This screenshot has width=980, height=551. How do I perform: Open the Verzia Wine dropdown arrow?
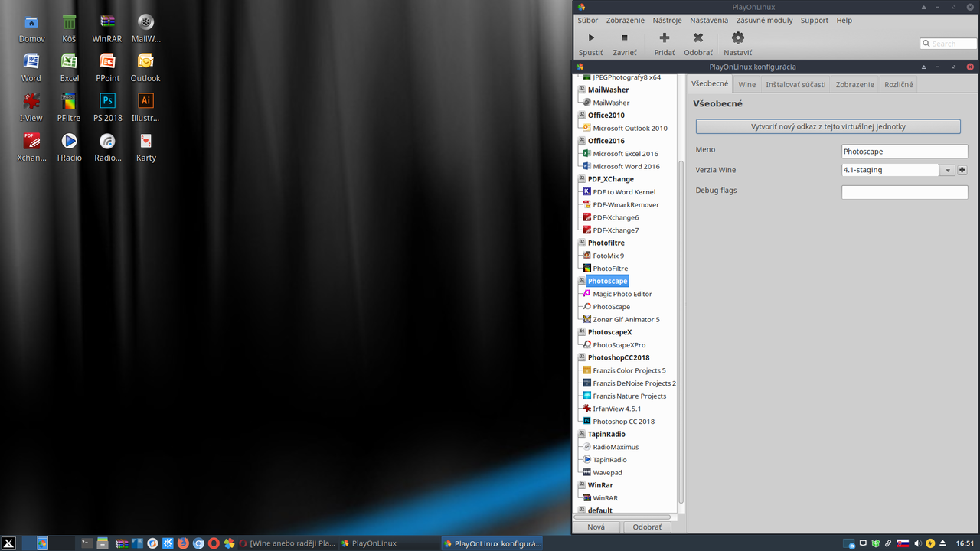948,171
